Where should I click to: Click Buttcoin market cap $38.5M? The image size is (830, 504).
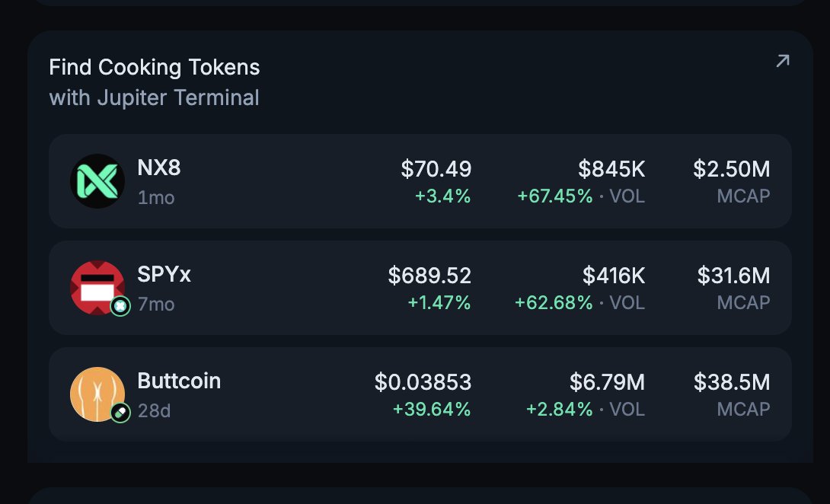click(732, 382)
